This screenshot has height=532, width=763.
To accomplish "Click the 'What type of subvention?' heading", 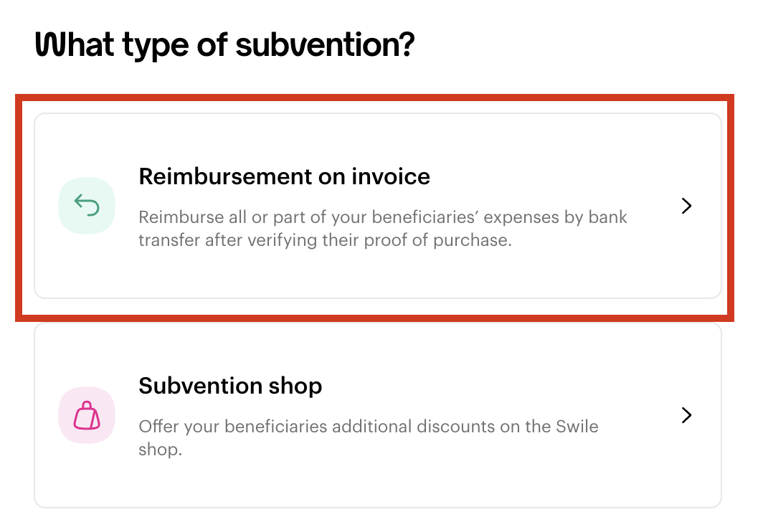I will 225,45.
